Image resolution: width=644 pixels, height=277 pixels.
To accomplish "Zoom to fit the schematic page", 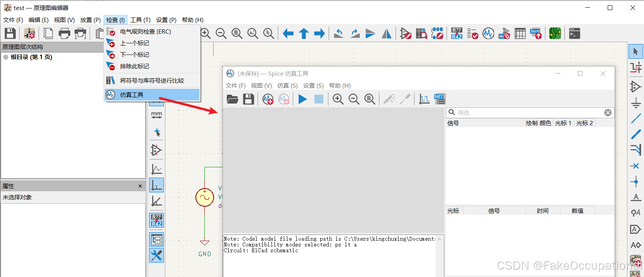I will click(237, 34).
